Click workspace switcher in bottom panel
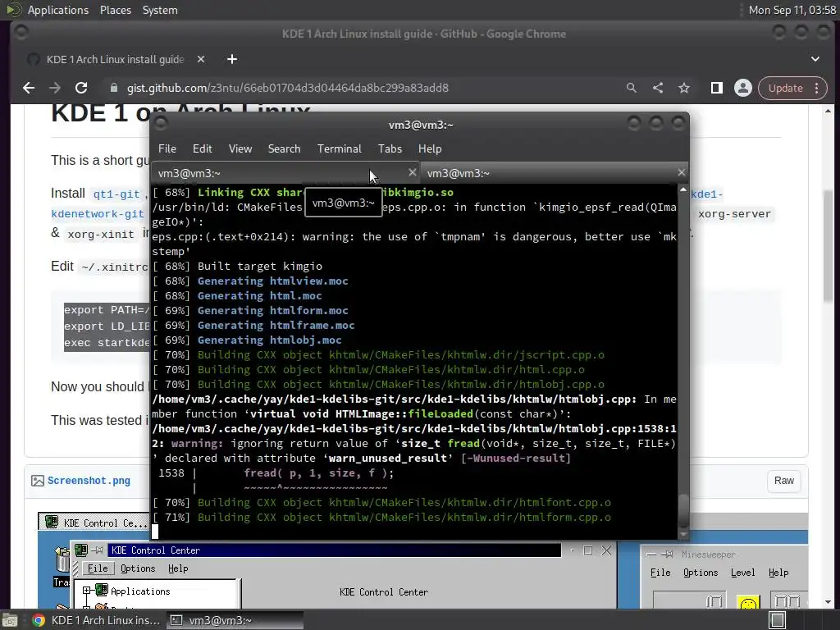This screenshot has width=840, height=630. (x=778, y=620)
